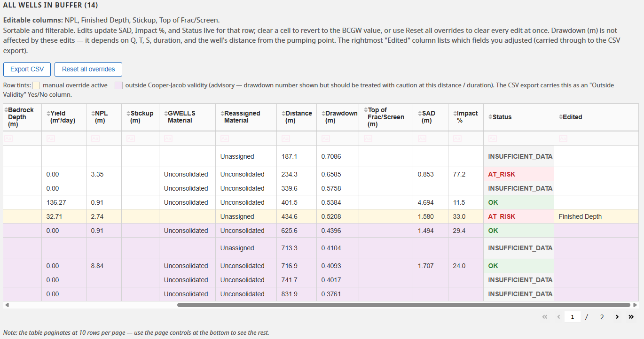Select the NPL cell showing 8.84

104,266
